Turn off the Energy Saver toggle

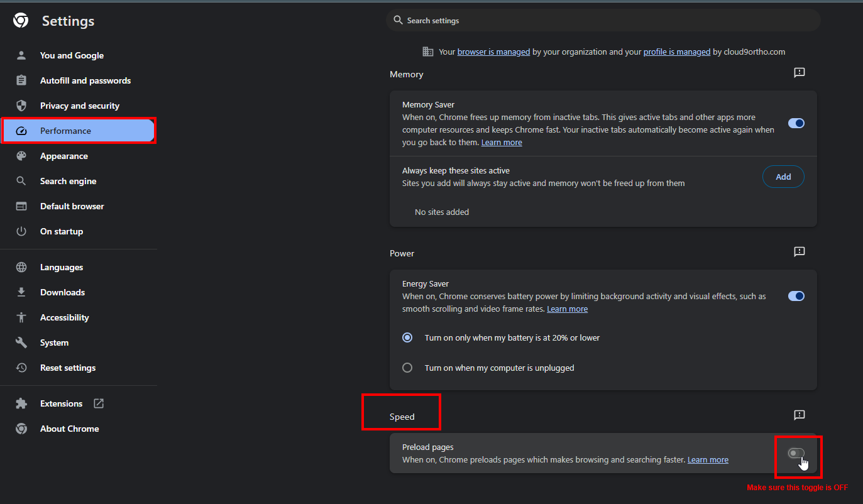(796, 296)
